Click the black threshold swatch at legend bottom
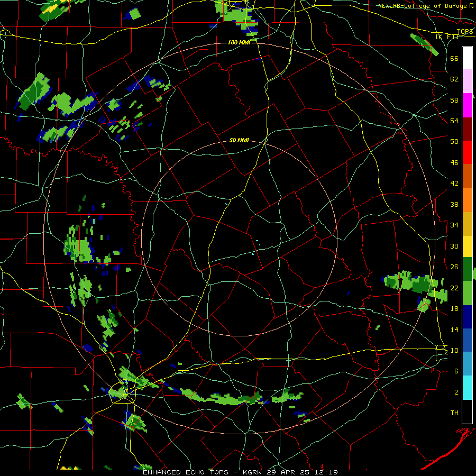Screen dimensions: 476x476 point(467,411)
